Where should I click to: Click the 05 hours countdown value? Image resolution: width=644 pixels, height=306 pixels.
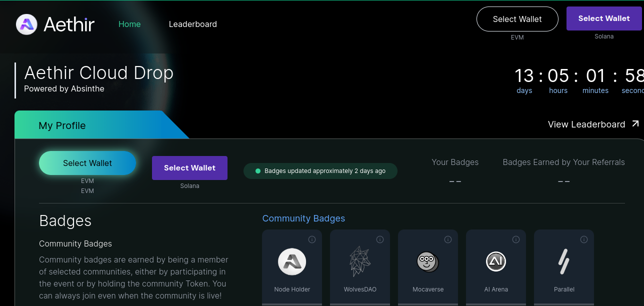[558, 76]
